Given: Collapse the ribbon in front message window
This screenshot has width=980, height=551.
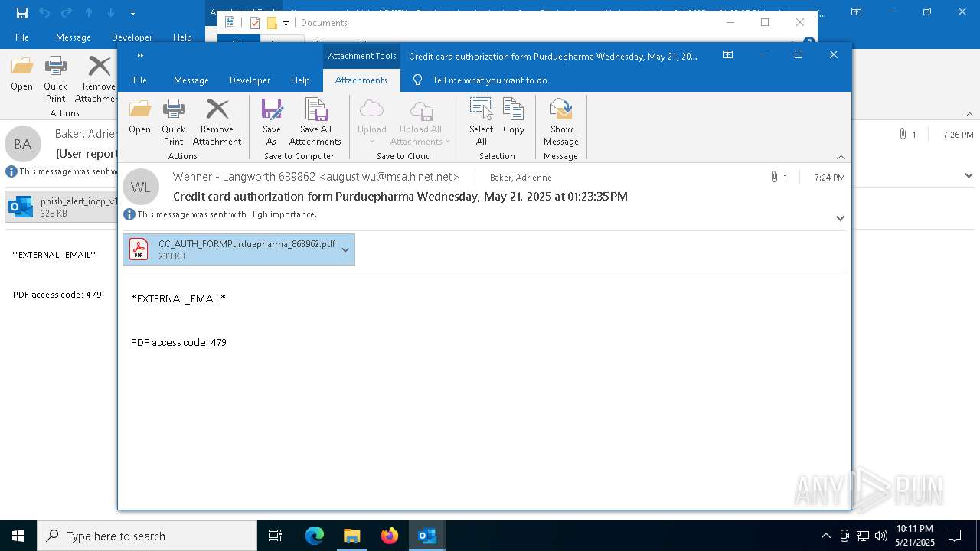Looking at the screenshot, I should coord(841,157).
